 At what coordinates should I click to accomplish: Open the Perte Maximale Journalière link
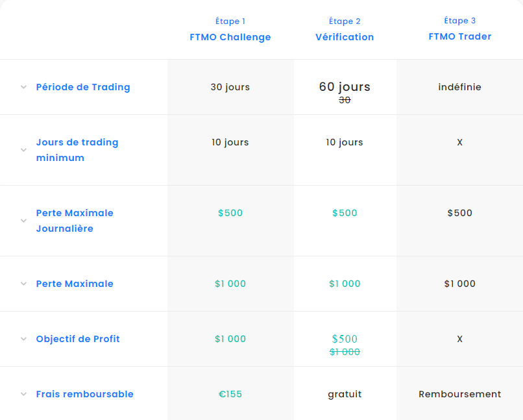[75, 221]
